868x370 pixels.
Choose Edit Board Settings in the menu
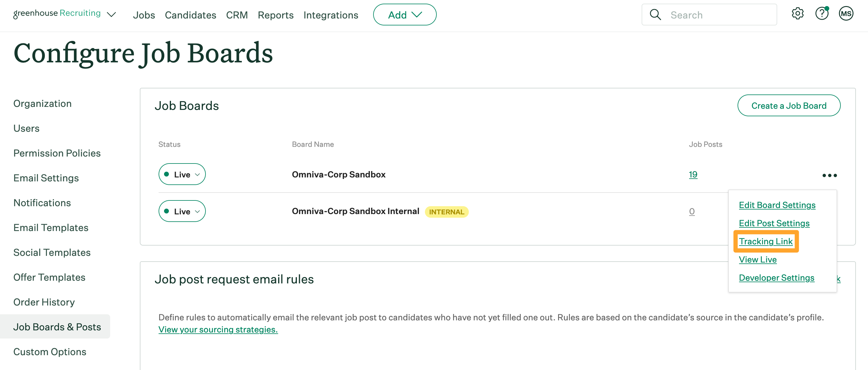[x=777, y=205]
